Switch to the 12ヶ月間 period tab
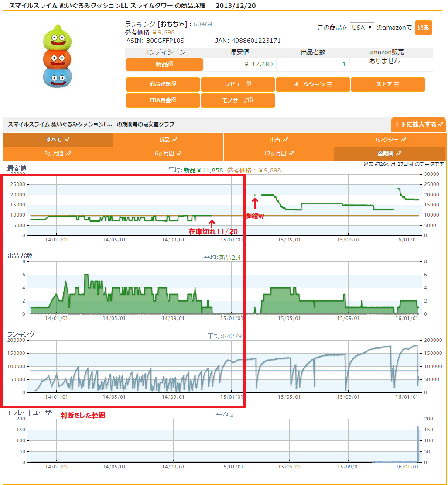 279,153
